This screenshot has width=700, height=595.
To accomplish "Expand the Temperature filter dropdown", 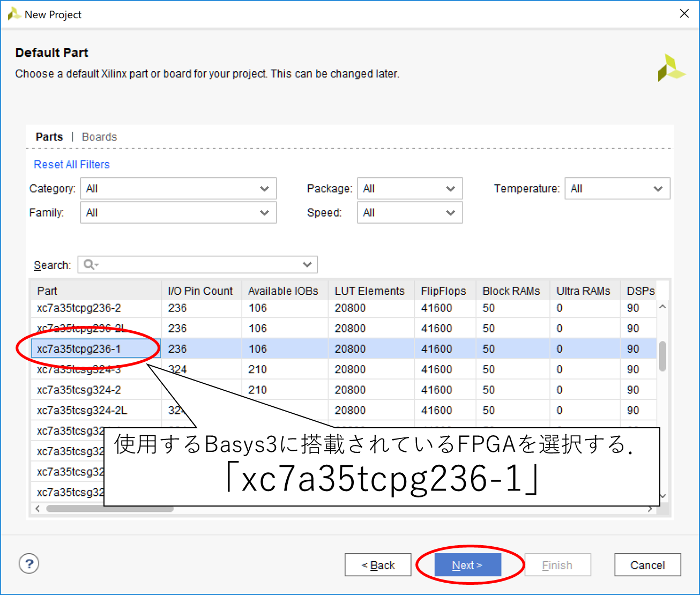I will point(617,188).
